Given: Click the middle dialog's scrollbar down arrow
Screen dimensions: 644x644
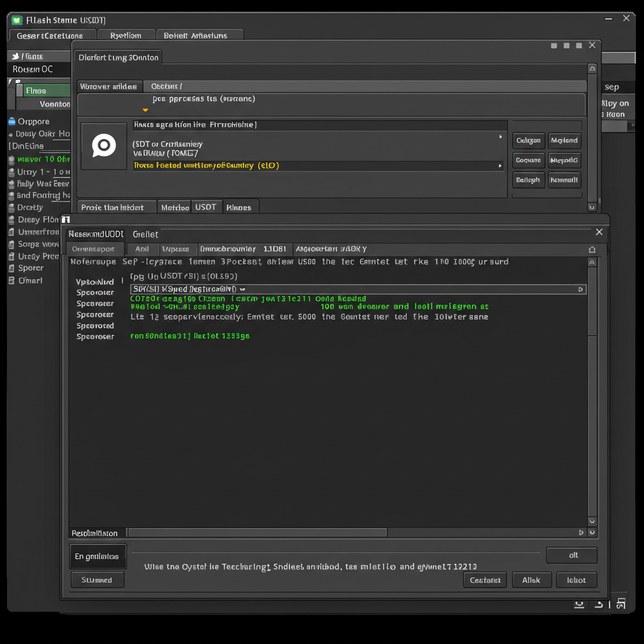Looking at the screenshot, I should coord(592,207).
